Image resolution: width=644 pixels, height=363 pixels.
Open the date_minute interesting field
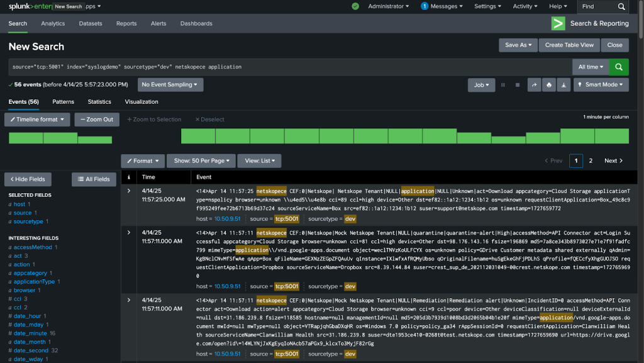30,333
